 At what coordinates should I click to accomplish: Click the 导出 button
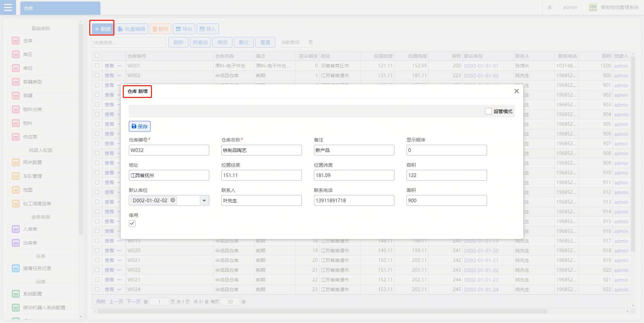(184, 29)
